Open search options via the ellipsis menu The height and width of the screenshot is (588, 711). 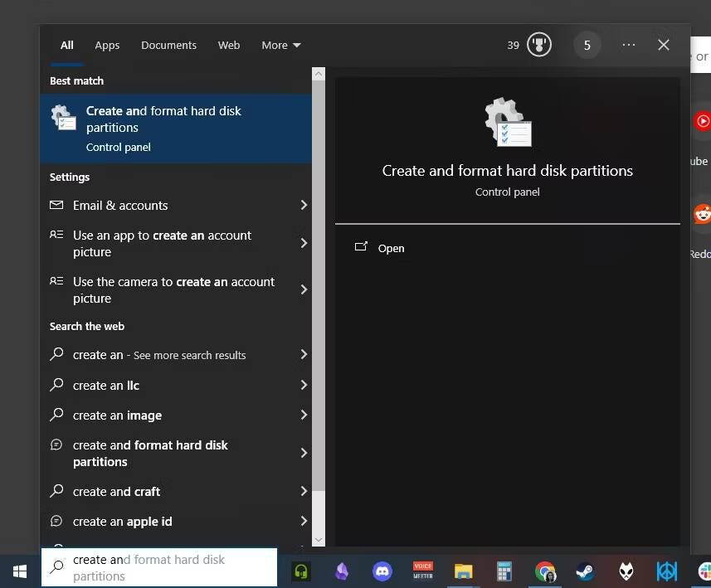click(628, 45)
